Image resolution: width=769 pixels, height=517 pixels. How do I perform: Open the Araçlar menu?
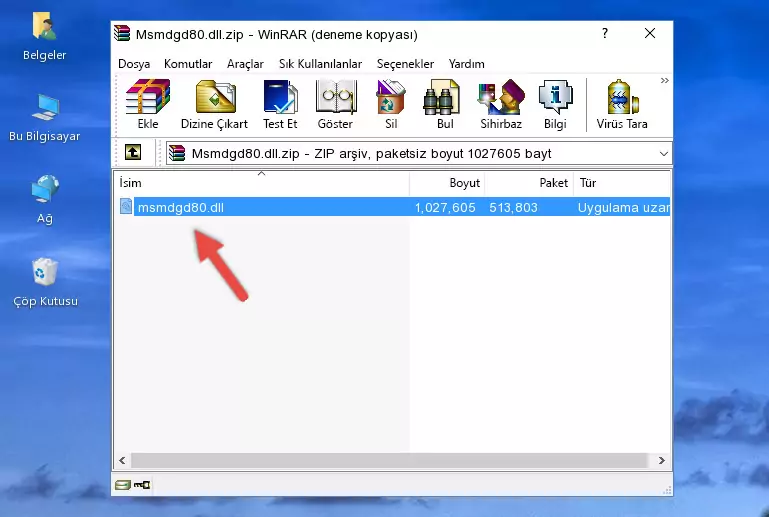[245, 64]
